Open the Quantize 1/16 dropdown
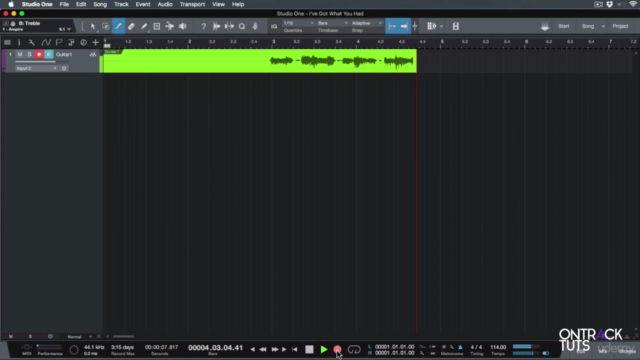 point(298,23)
